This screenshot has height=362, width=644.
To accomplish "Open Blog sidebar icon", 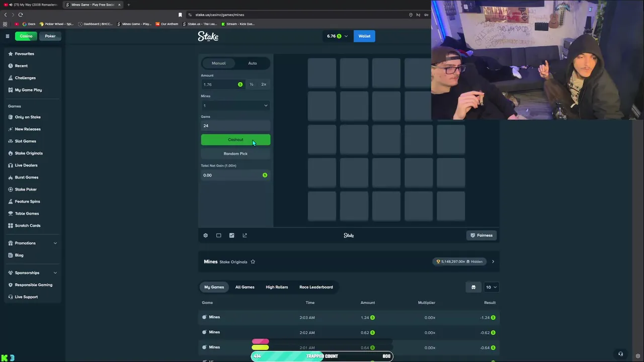I will [x=11, y=255].
